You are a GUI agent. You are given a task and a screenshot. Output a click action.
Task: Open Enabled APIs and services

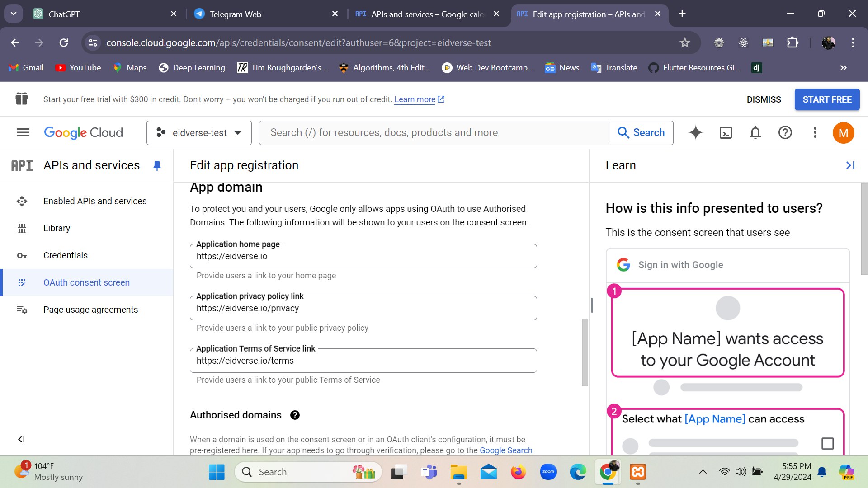pyautogui.click(x=86, y=201)
